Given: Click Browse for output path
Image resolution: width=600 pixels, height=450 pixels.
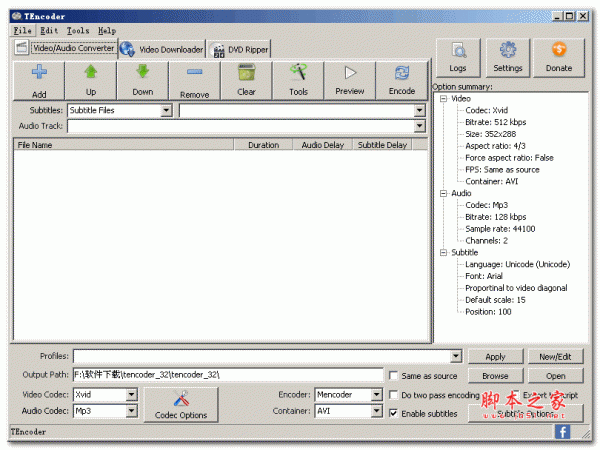Looking at the screenshot, I should (496, 376).
